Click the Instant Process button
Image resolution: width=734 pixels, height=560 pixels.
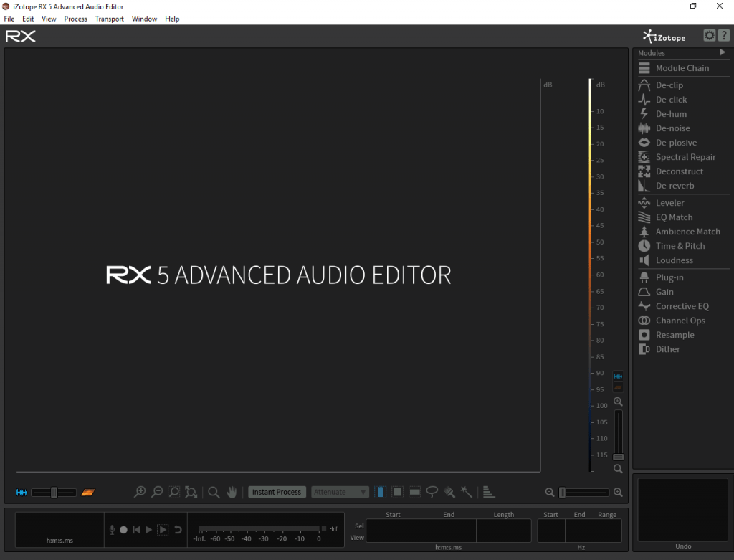pyautogui.click(x=277, y=492)
